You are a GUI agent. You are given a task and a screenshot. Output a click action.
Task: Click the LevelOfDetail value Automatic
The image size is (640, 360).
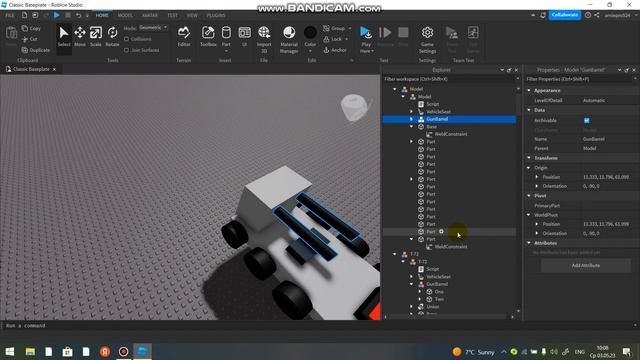pyautogui.click(x=594, y=100)
